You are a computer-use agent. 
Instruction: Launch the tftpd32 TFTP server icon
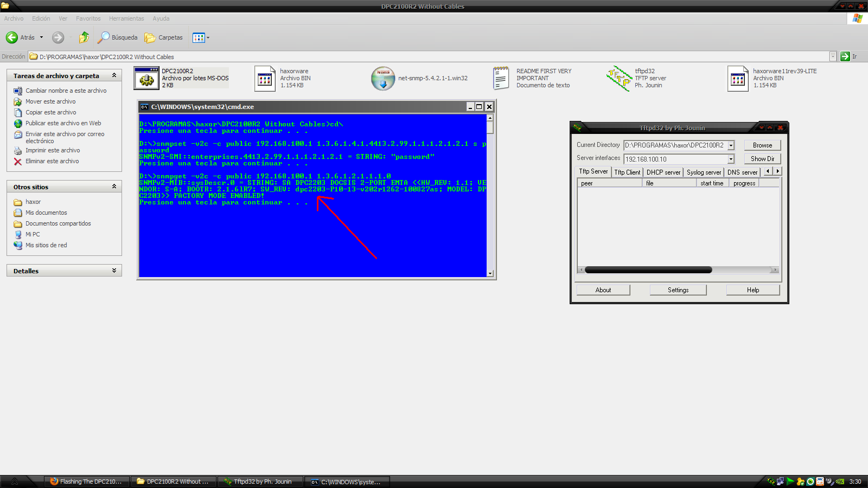coord(618,79)
